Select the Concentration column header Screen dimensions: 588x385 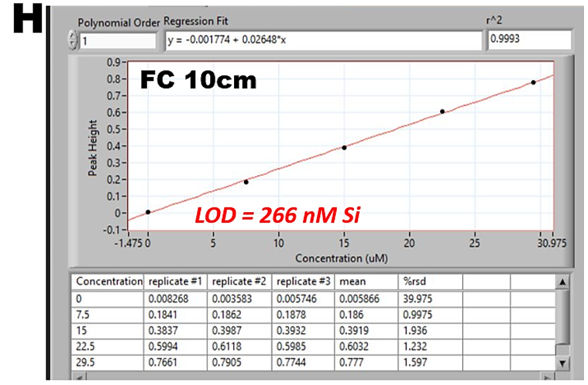[x=109, y=282]
